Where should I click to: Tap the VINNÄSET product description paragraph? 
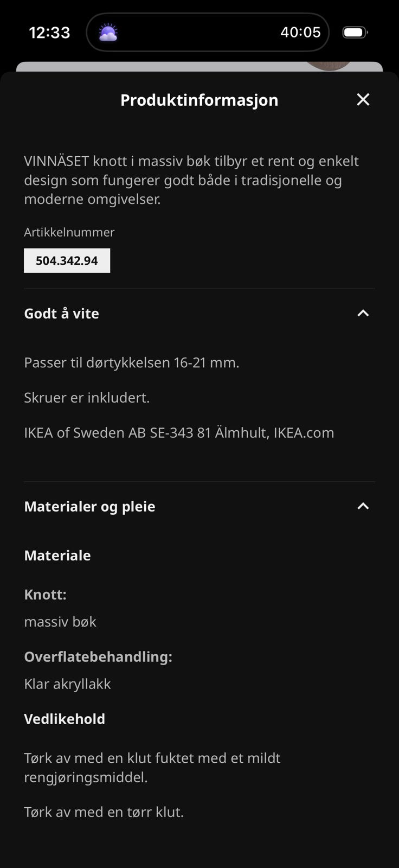pos(191,180)
